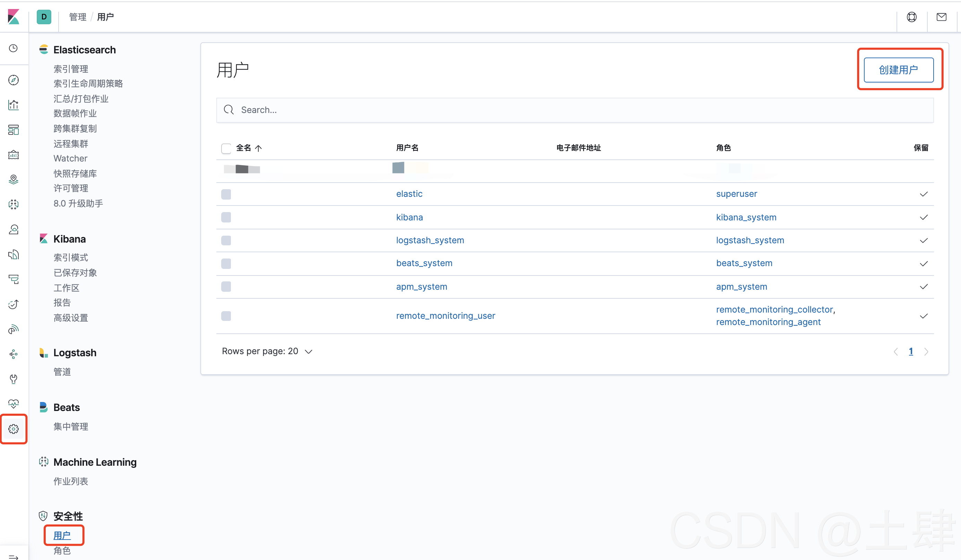
Task: Select page 1 in pagination
Action: coord(911,351)
